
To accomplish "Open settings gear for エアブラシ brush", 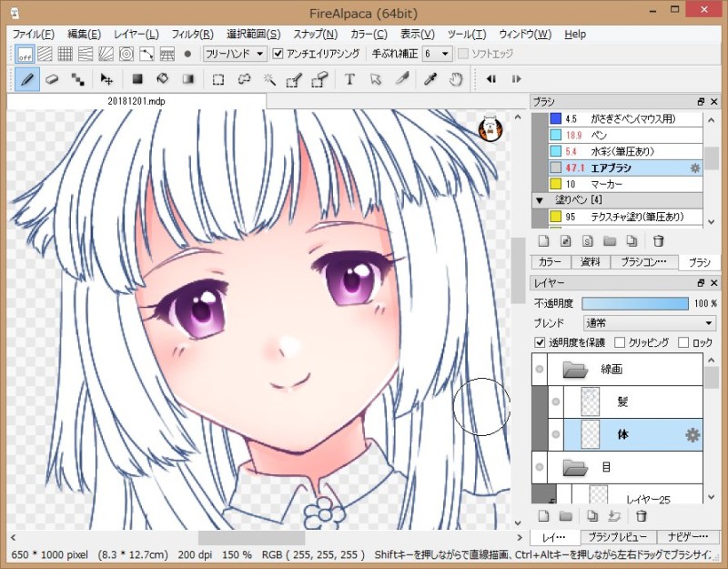I will [x=695, y=168].
